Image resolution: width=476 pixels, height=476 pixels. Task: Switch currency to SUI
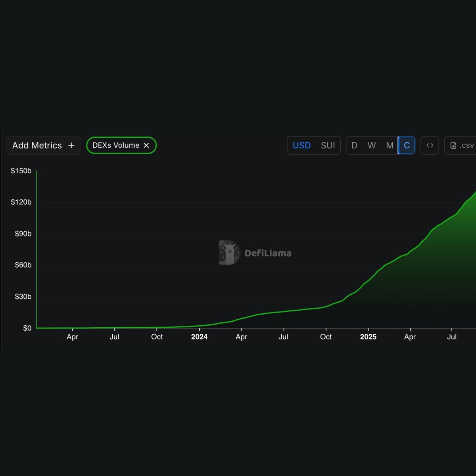[328, 146]
